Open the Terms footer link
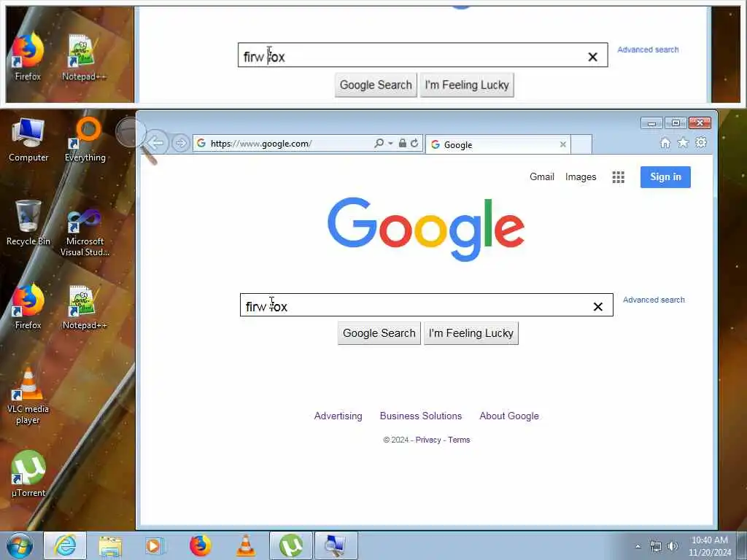Viewport: 747px width, 560px height. coord(459,440)
